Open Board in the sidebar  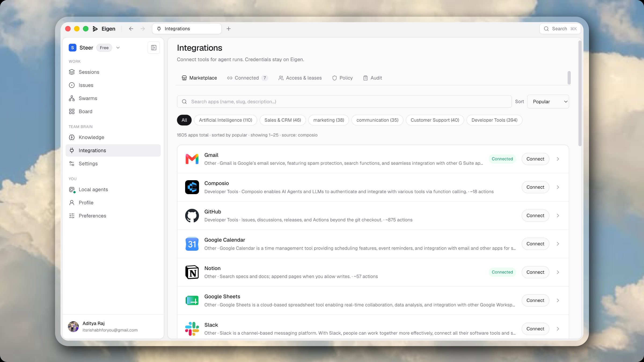[x=113, y=111]
